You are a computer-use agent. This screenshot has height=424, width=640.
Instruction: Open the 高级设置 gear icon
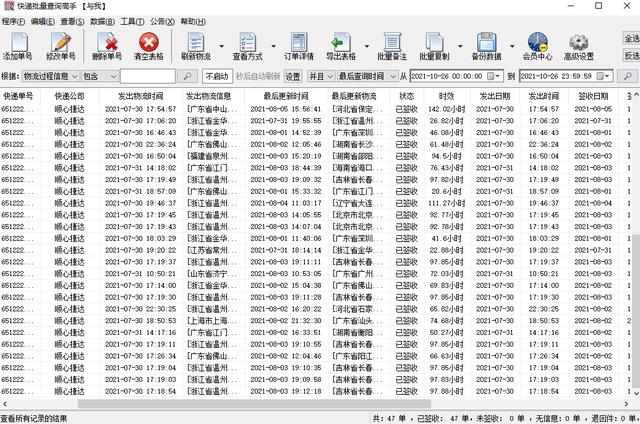[578, 42]
